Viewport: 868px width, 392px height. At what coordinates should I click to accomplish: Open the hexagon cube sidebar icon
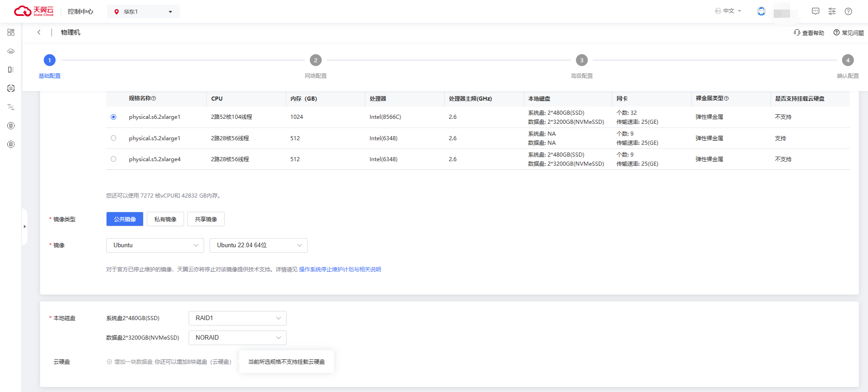pos(11,88)
